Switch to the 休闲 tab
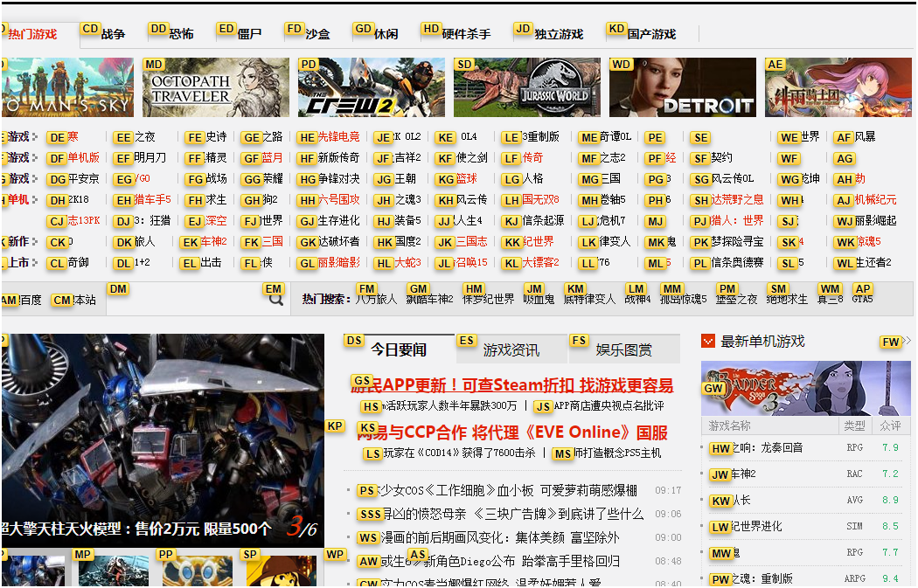 (x=386, y=35)
